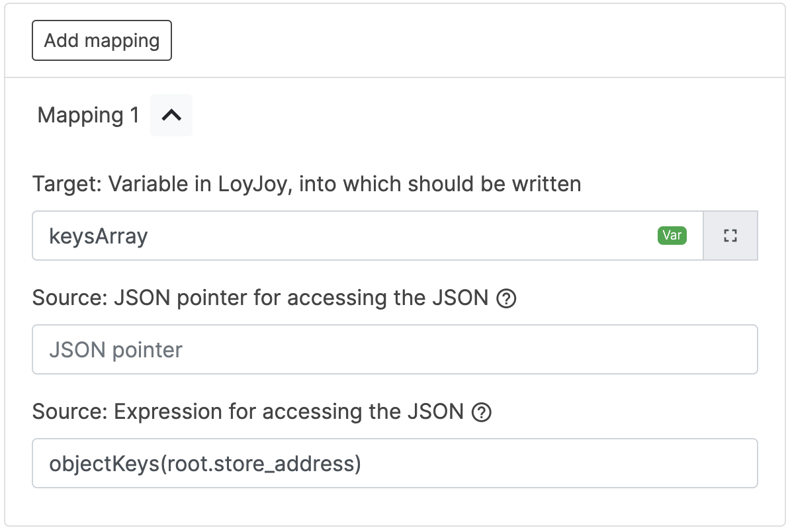This screenshot has height=532, width=790.
Task: Open help for Expression source
Action: pos(482,413)
